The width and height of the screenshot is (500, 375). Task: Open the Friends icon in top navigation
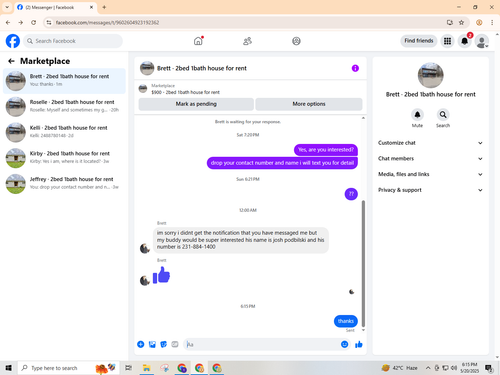coord(247,41)
